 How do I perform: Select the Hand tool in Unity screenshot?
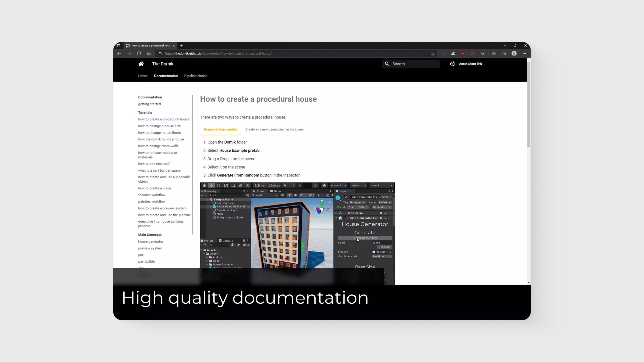(x=204, y=185)
